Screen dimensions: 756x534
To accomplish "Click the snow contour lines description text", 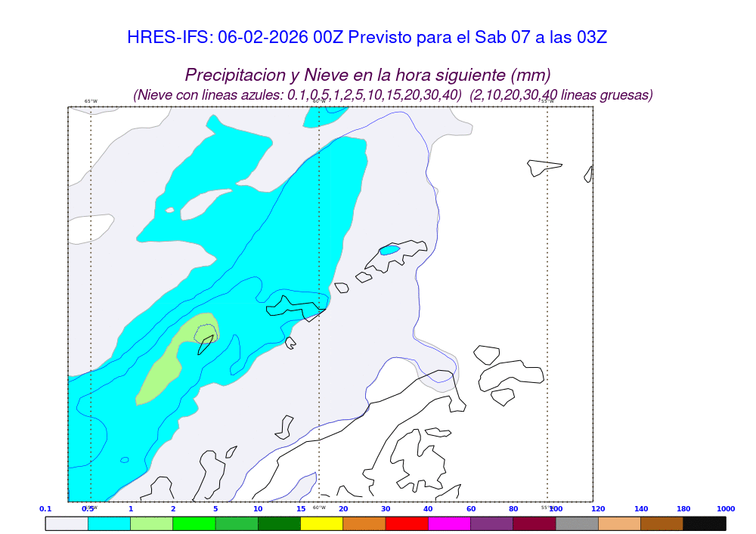I will 393,95.
